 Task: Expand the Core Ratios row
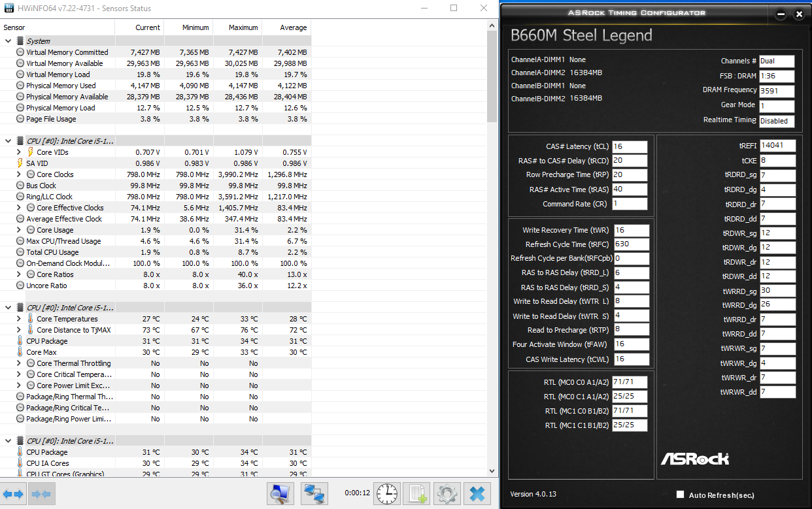click(19, 274)
